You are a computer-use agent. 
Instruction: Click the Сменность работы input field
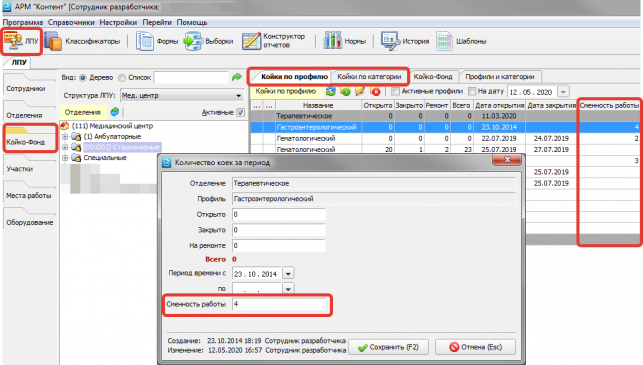point(279,304)
